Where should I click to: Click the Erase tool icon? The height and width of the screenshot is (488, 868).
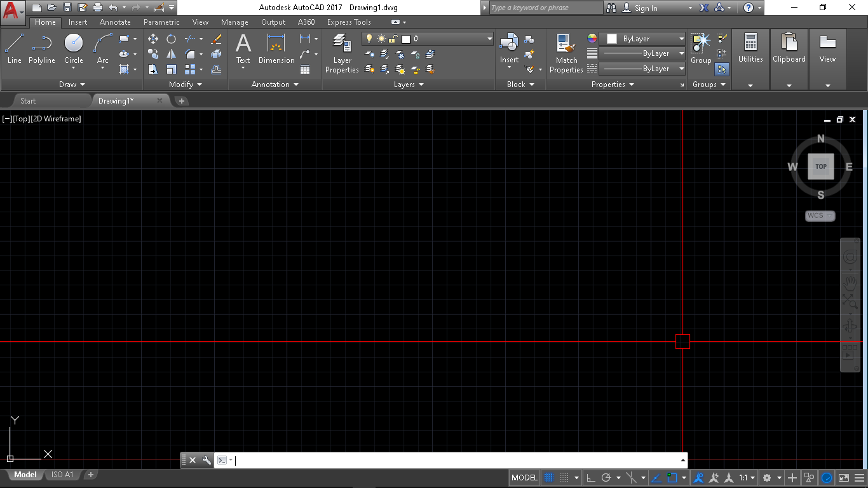point(216,39)
